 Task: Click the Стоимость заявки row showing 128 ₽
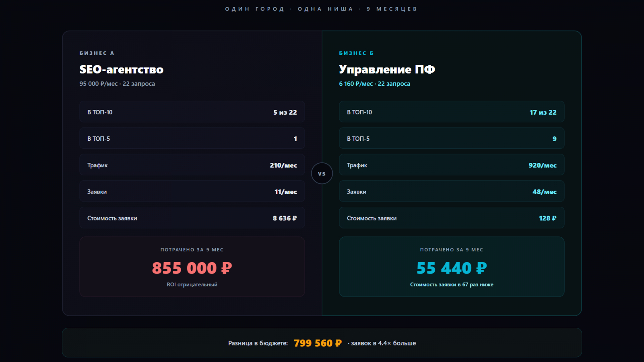[x=452, y=218]
